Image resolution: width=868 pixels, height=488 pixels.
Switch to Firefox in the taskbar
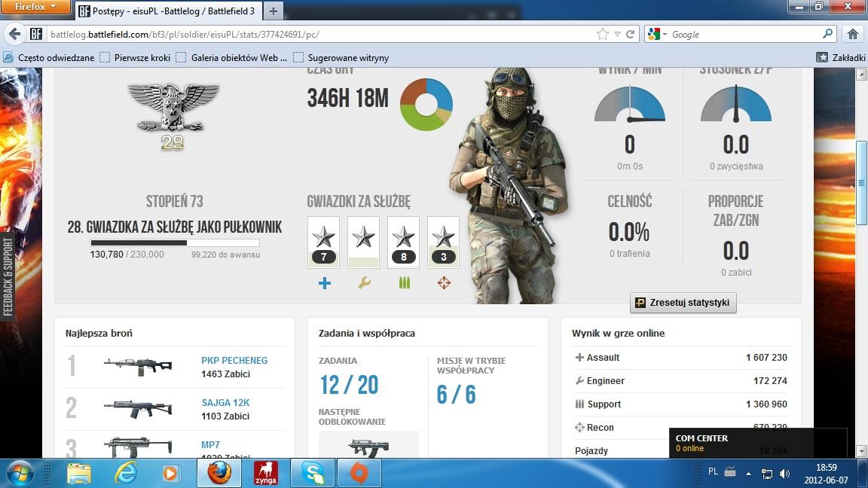coord(219,474)
